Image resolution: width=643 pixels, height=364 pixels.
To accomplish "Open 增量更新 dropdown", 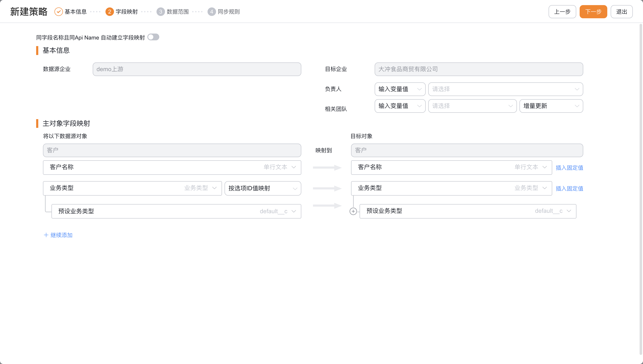I will (x=551, y=106).
